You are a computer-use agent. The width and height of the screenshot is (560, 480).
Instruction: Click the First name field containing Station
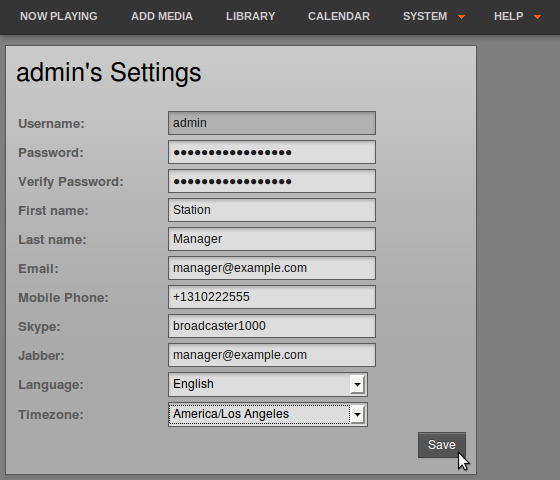click(272, 210)
